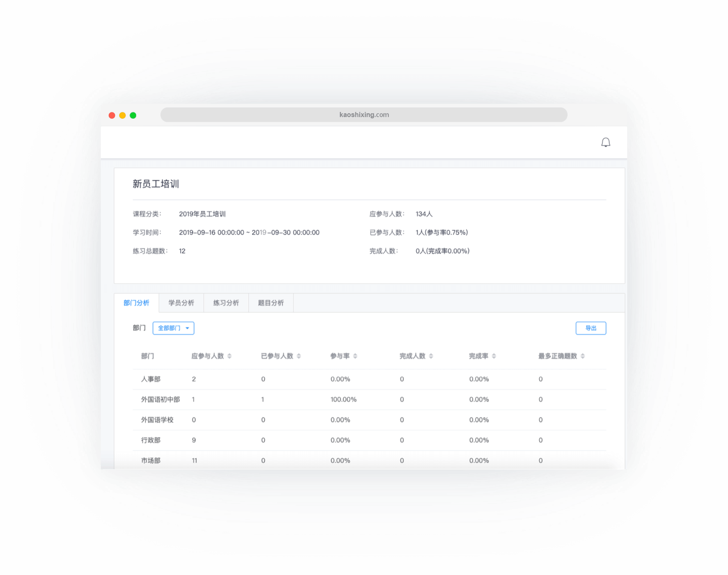Screen dimensions: 728x575
Task: Sort by 最多正确题数 column
Action: point(583,356)
